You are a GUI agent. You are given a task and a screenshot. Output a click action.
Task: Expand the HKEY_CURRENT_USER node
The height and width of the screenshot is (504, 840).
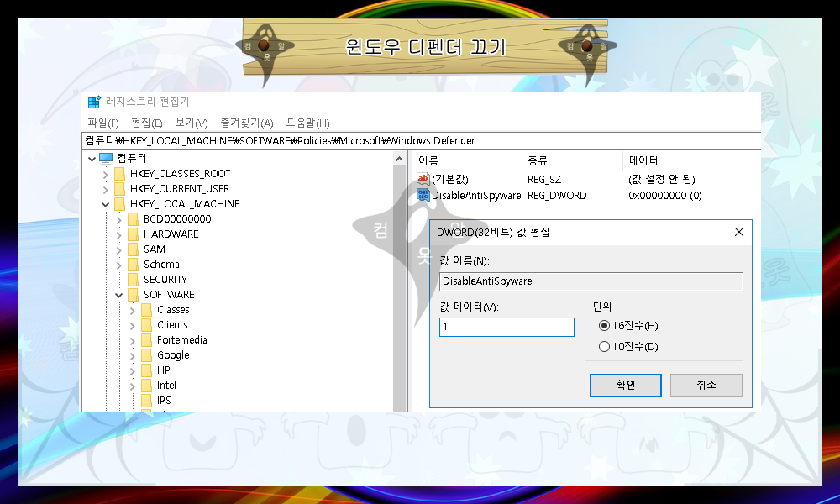coord(106,189)
